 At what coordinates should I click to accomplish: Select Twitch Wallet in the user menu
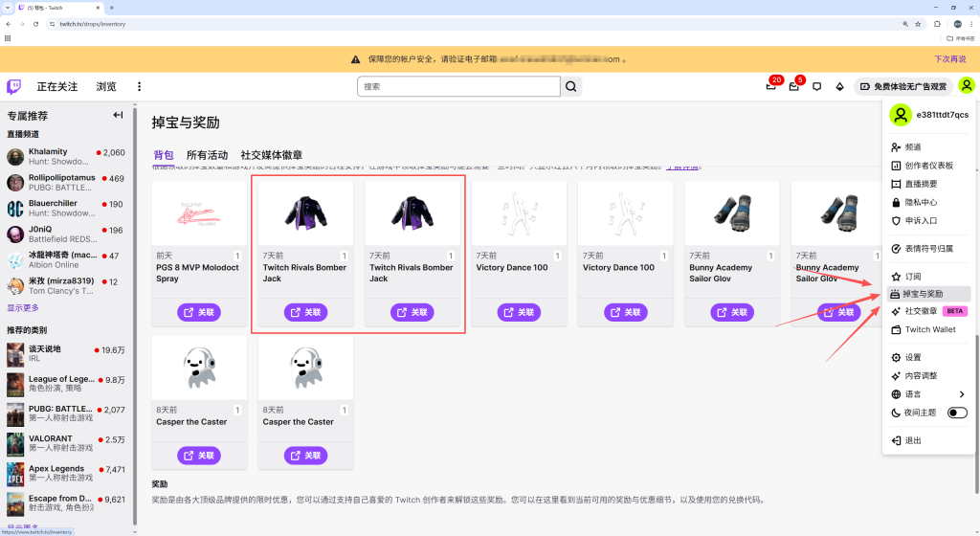point(929,329)
